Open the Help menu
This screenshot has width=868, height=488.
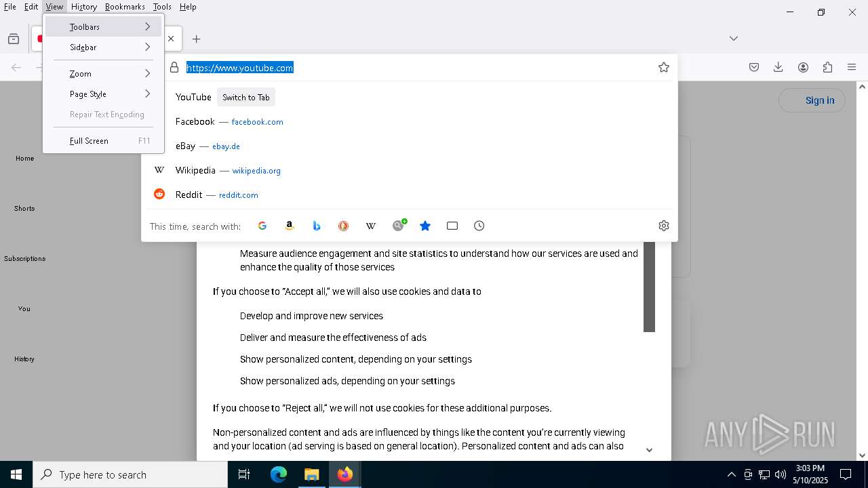tap(188, 7)
